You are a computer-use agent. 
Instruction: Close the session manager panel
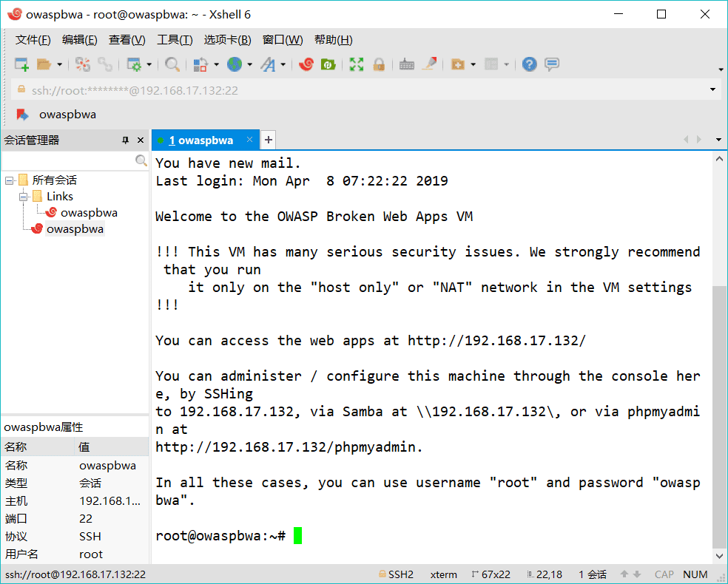pos(141,140)
